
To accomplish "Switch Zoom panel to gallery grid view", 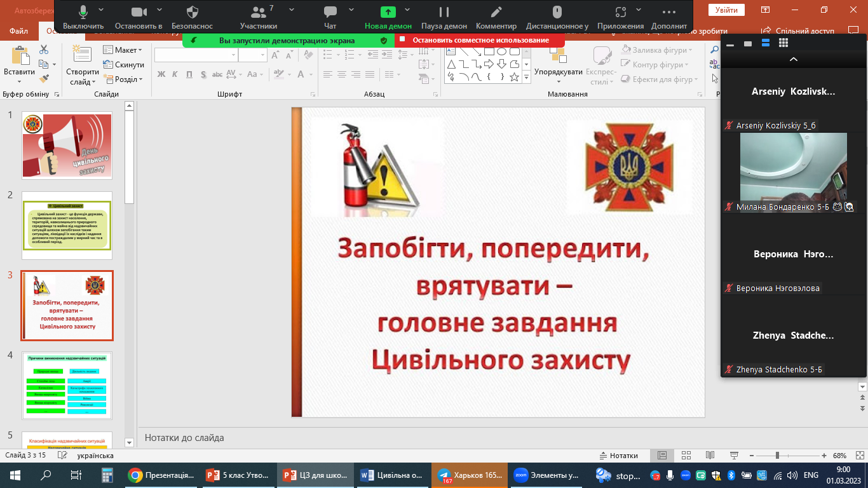I will [x=783, y=43].
